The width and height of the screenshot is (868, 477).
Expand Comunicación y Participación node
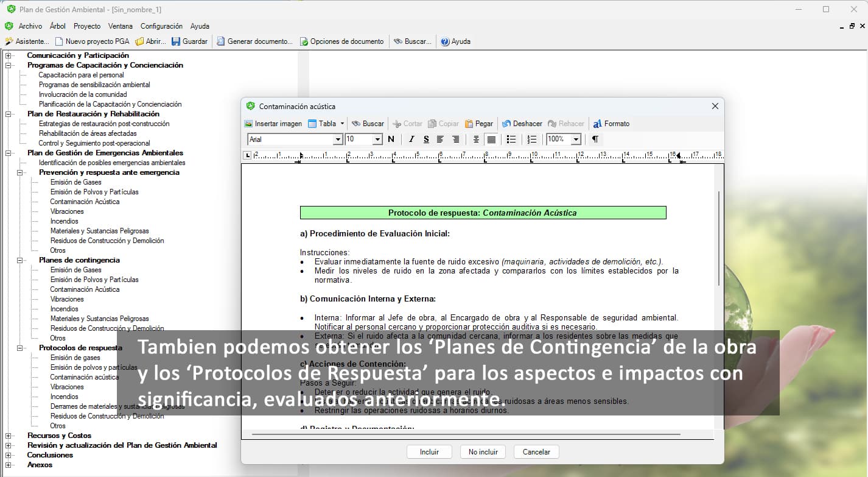click(x=9, y=55)
